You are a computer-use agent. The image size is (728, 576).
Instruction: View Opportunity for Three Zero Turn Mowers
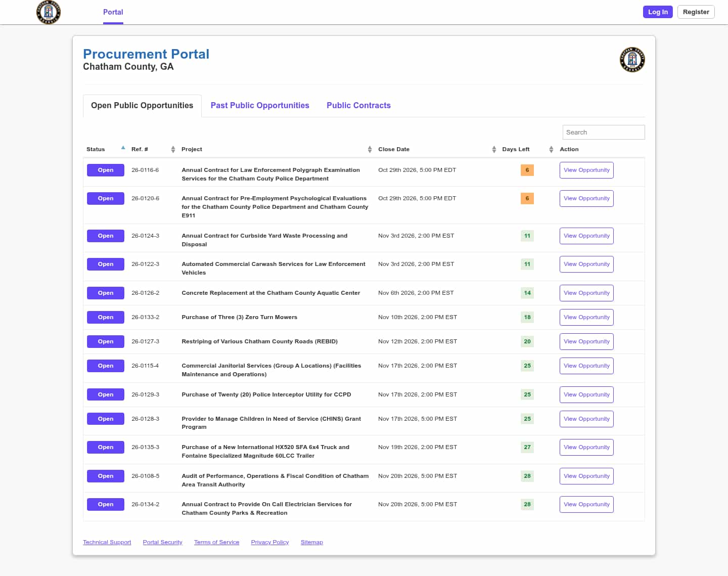click(x=586, y=317)
